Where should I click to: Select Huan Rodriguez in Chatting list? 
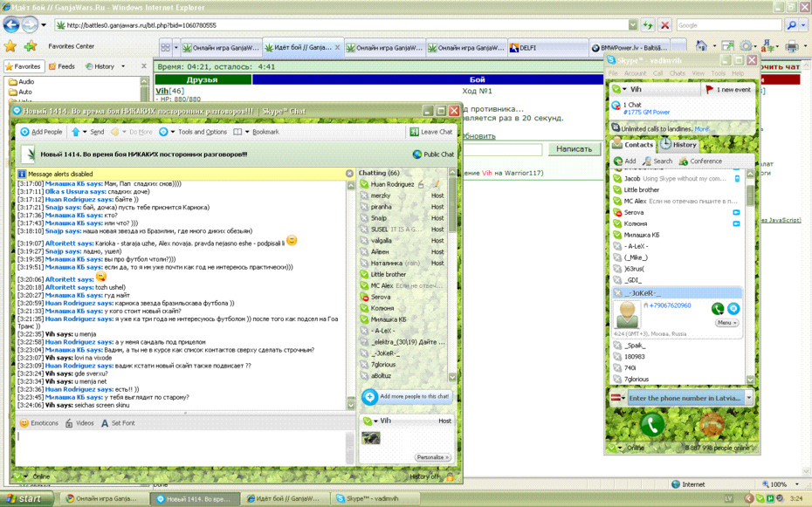393,184
